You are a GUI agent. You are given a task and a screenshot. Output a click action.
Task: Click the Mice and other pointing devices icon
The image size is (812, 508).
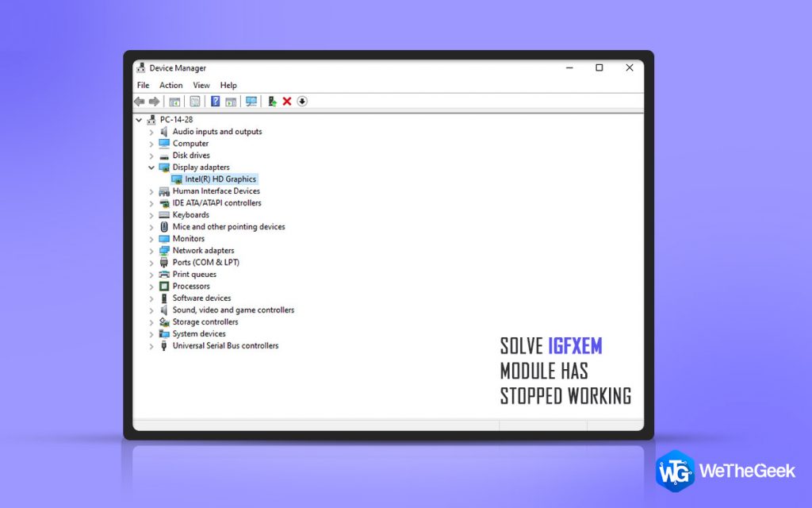[x=164, y=227]
